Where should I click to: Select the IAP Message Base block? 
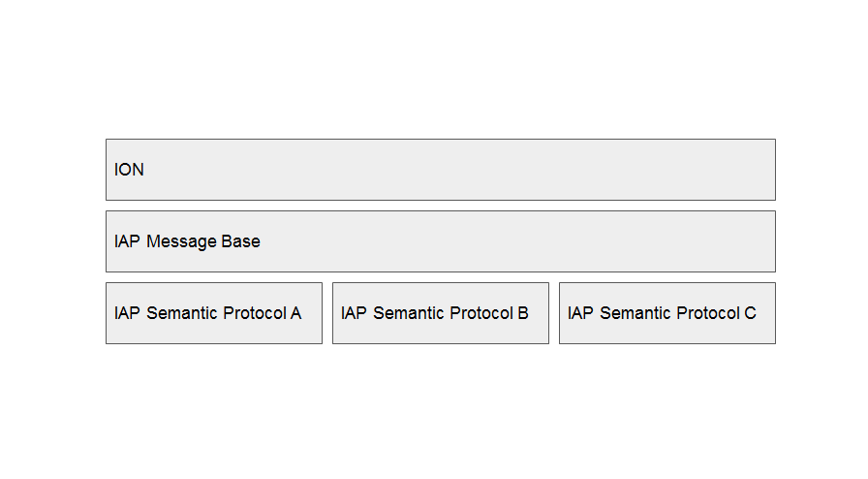coord(440,241)
